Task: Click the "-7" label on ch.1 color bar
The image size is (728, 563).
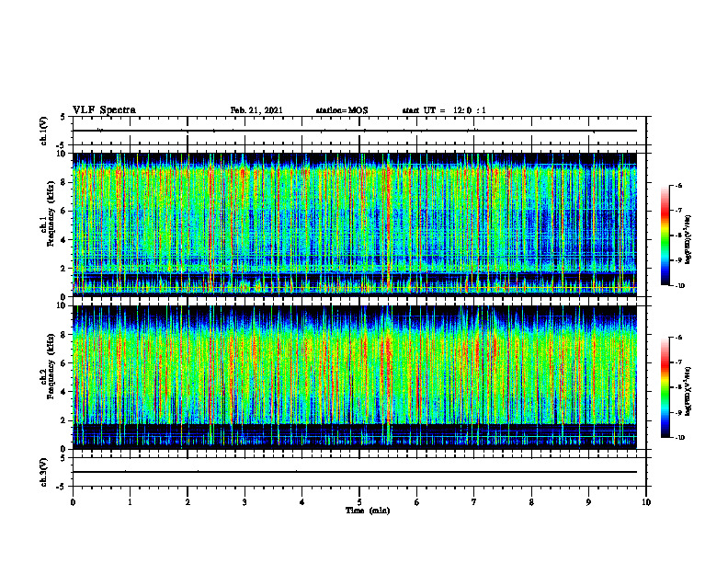Action: point(678,211)
